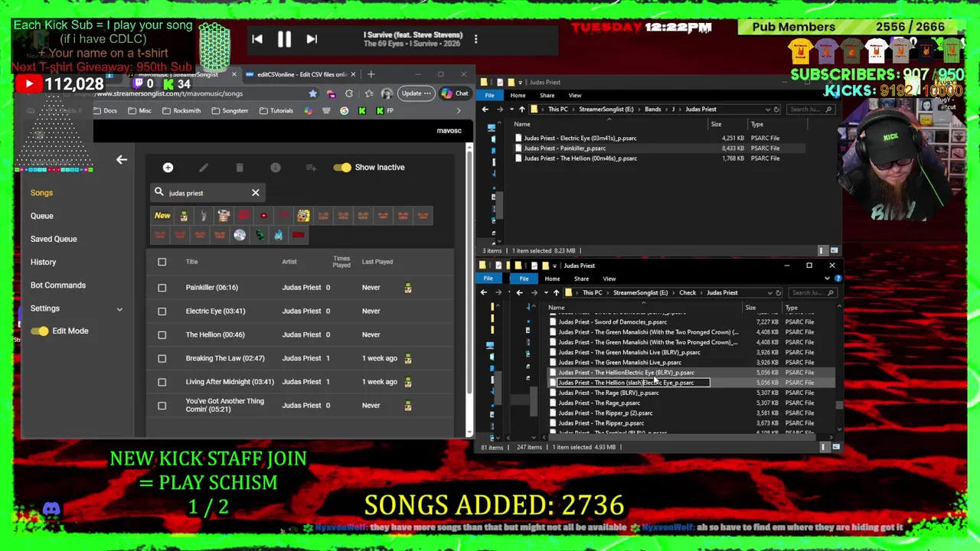Go back with the songlist left arrow
Viewport: 980px width, 551px height.
[122, 160]
